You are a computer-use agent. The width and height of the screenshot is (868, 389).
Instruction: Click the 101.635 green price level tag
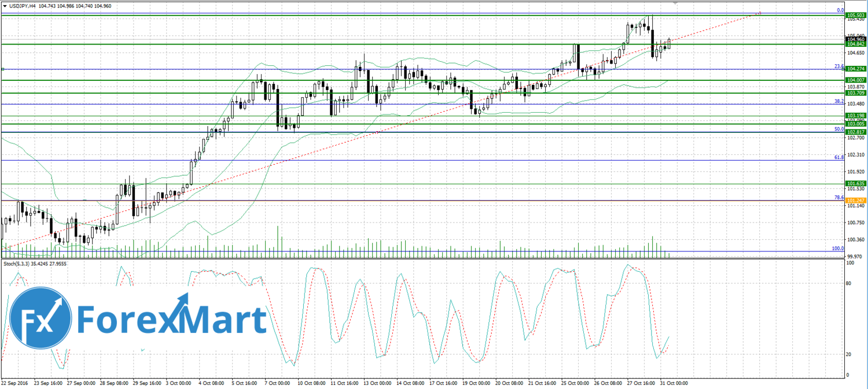[x=855, y=184]
